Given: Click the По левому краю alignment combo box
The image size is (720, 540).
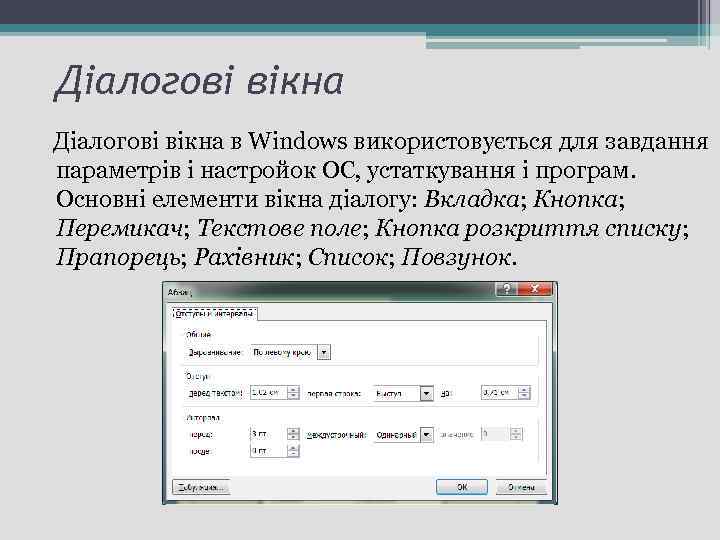Looking at the screenshot, I should 290,352.
